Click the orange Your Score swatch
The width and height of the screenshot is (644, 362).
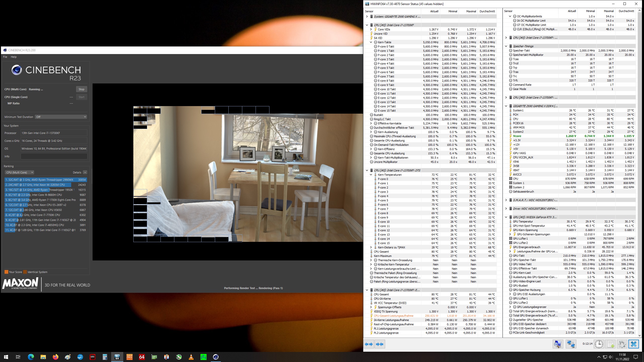tap(6, 272)
